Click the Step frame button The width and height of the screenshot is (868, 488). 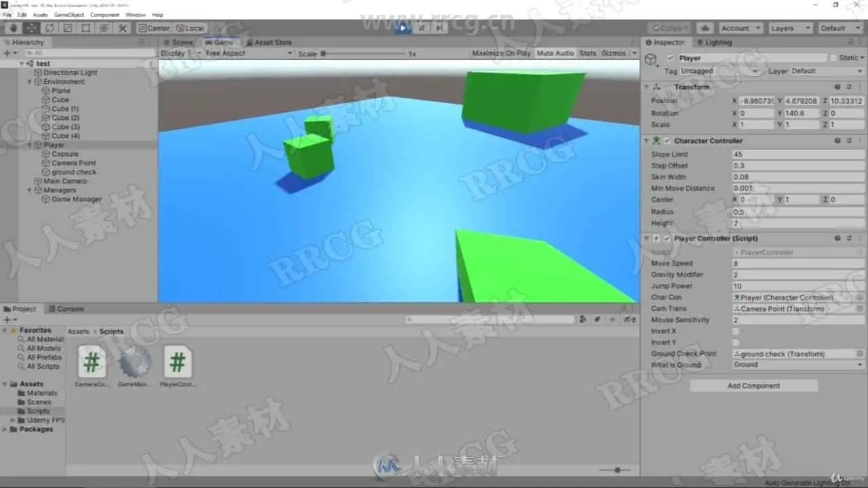(439, 28)
